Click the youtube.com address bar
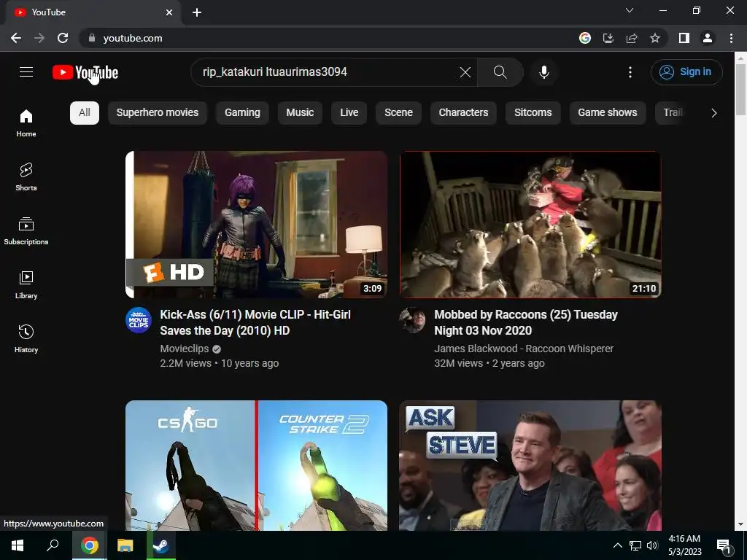Screen dimensions: 747x560 pos(329,38)
